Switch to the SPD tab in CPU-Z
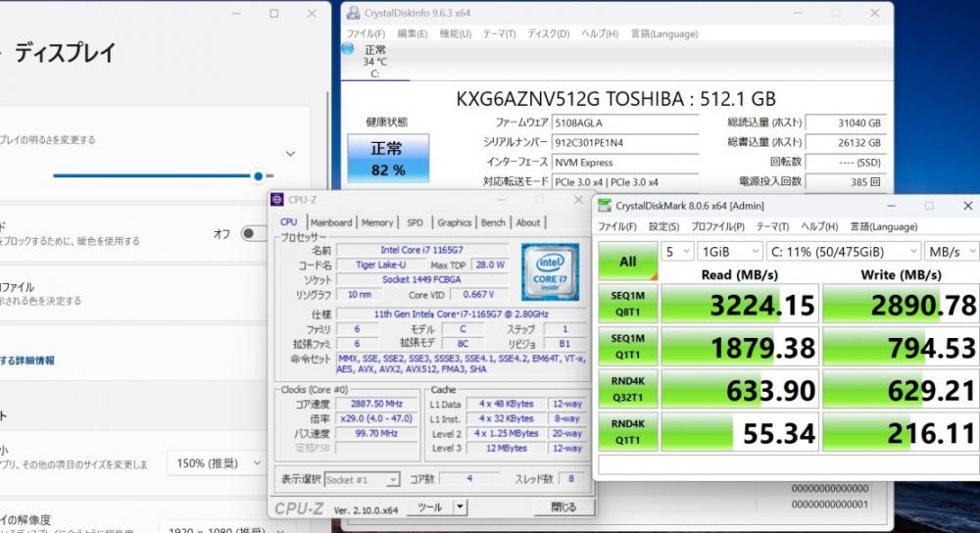 click(x=415, y=222)
